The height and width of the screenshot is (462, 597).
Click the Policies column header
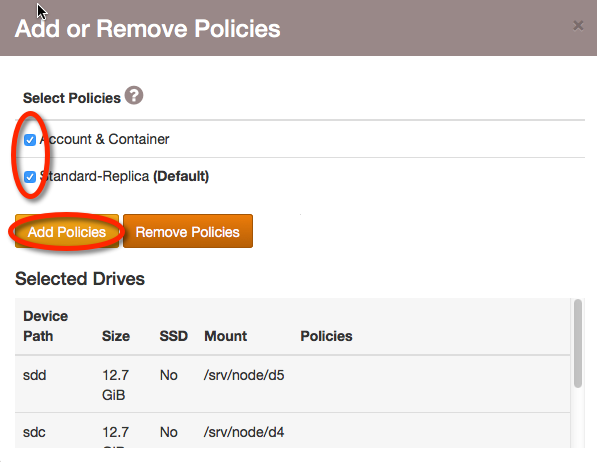[x=326, y=336]
